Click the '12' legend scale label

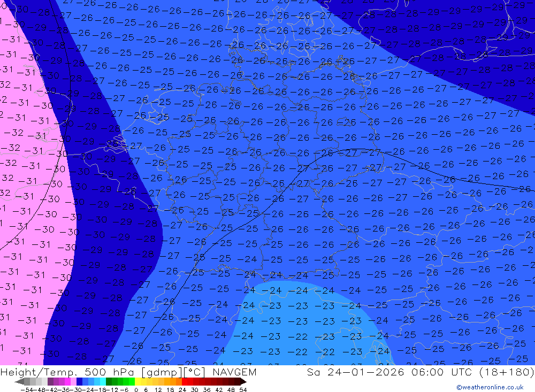[158, 390]
